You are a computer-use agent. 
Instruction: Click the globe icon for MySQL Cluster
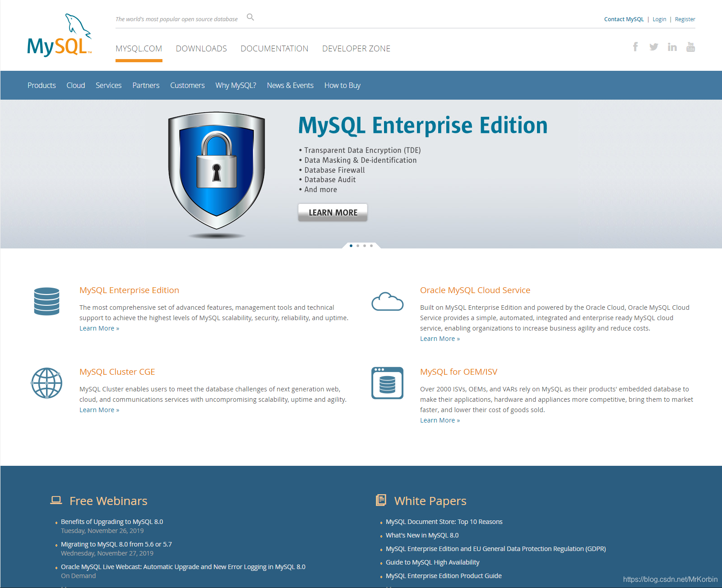click(46, 383)
